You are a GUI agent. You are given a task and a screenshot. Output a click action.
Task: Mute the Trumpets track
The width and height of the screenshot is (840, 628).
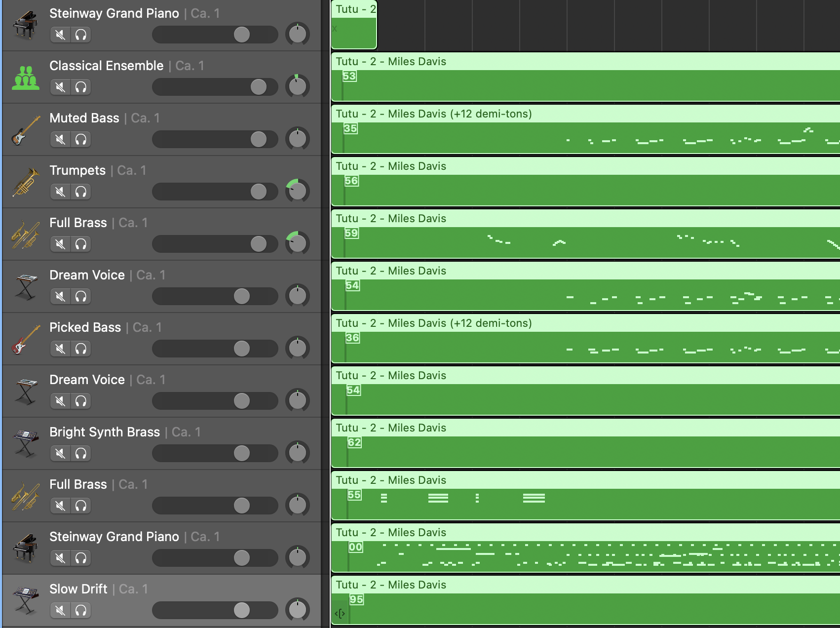pos(60,192)
